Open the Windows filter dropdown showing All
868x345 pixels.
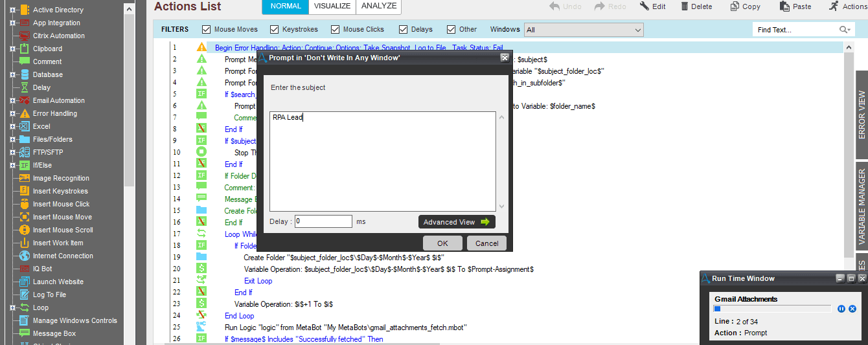tap(584, 30)
